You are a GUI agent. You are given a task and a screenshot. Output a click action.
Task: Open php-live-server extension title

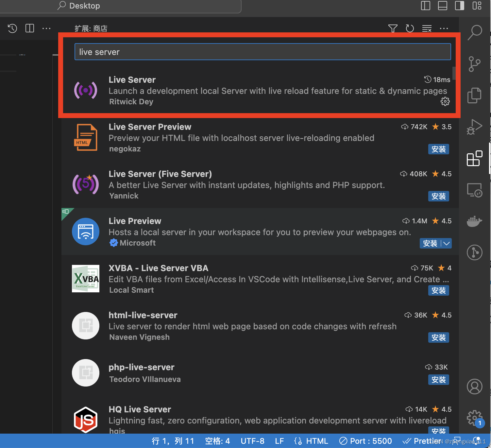tap(142, 367)
